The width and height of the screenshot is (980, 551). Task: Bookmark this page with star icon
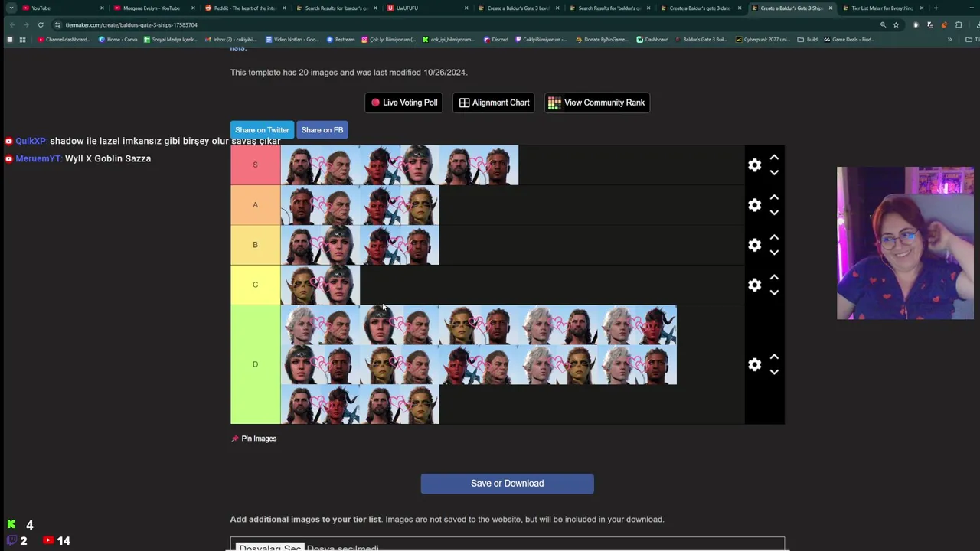(896, 24)
